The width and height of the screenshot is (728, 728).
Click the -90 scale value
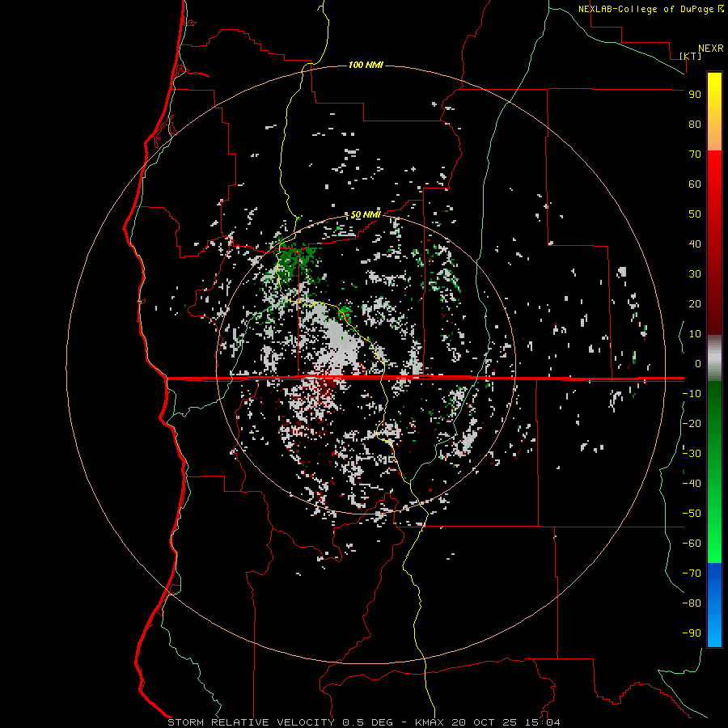click(x=692, y=633)
